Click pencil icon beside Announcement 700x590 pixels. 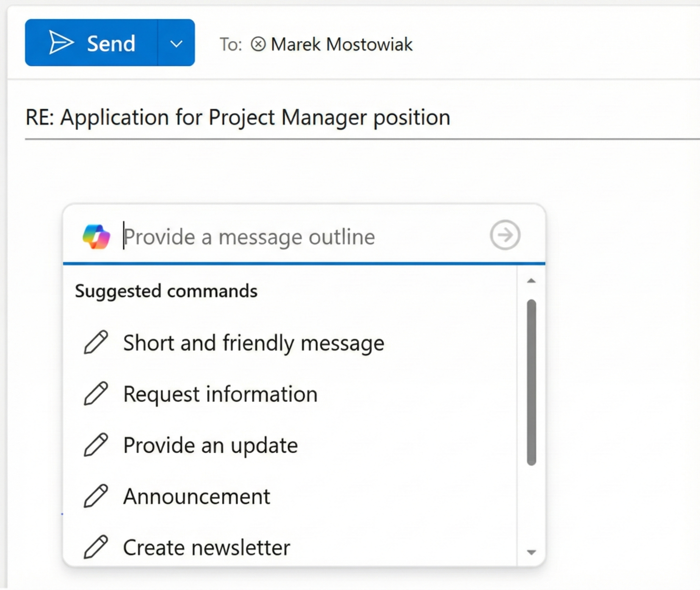[96, 496]
